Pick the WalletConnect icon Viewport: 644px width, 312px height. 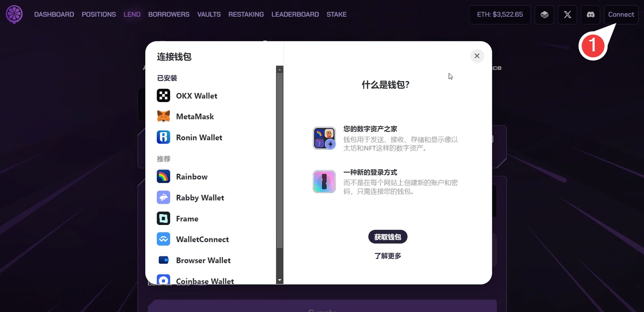click(x=163, y=239)
